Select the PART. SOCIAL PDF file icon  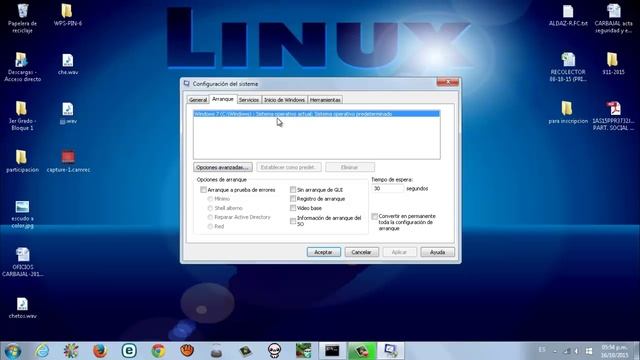point(613,116)
